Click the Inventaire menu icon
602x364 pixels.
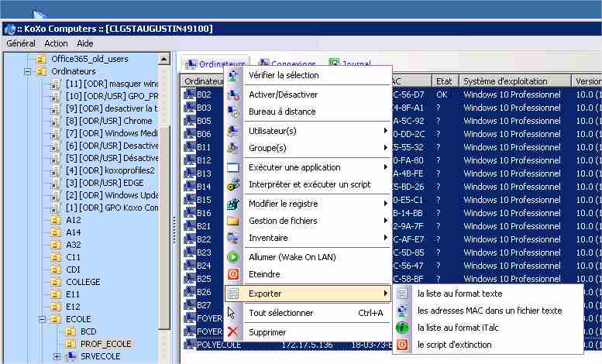click(233, 238)
